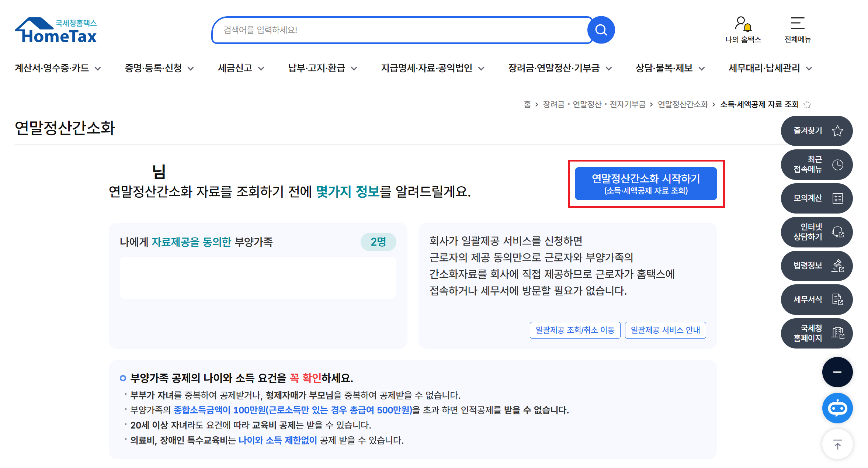Open the HomeTax home logo
The width and height of the screenshot is (868, 468).
click(56, 30)
